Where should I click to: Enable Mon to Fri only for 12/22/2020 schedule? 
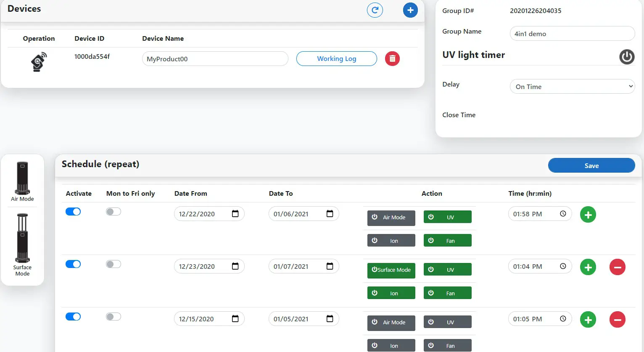pos(113,212)
